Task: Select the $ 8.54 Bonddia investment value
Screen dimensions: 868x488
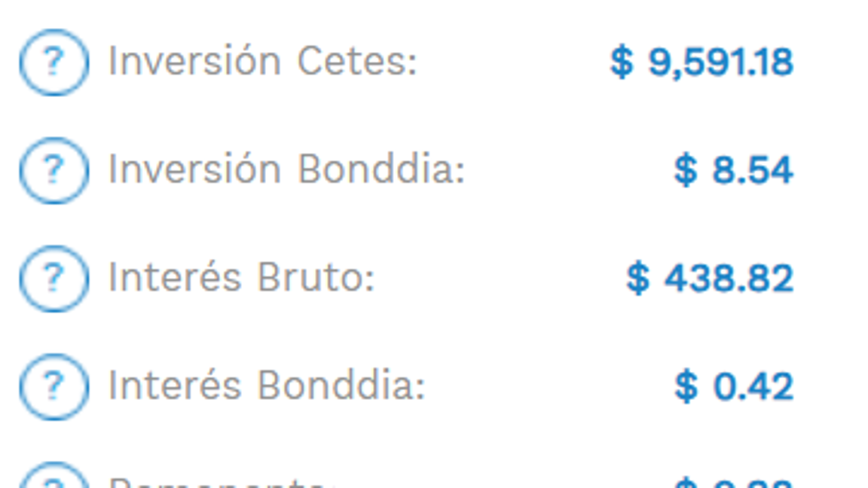Action: [x=733, y=170]
